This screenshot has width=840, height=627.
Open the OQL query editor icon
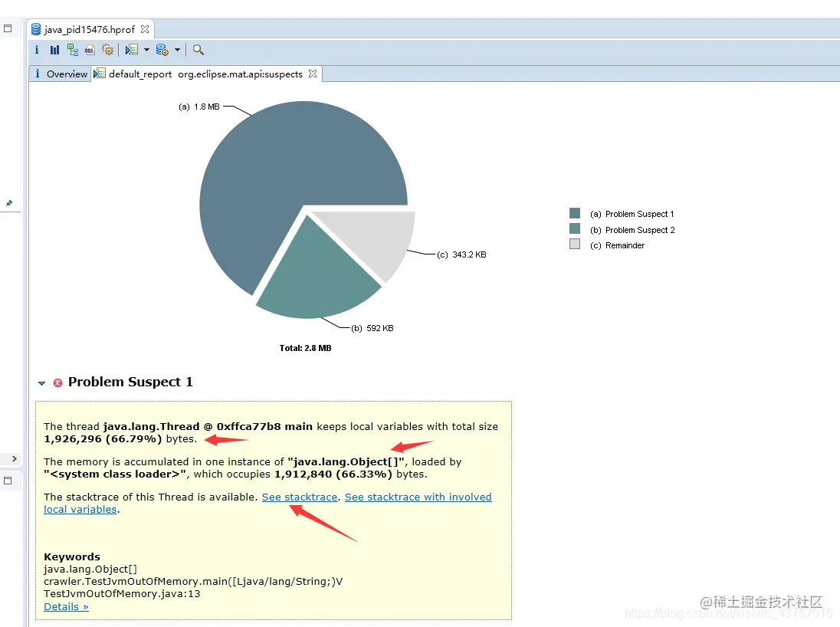90,49
